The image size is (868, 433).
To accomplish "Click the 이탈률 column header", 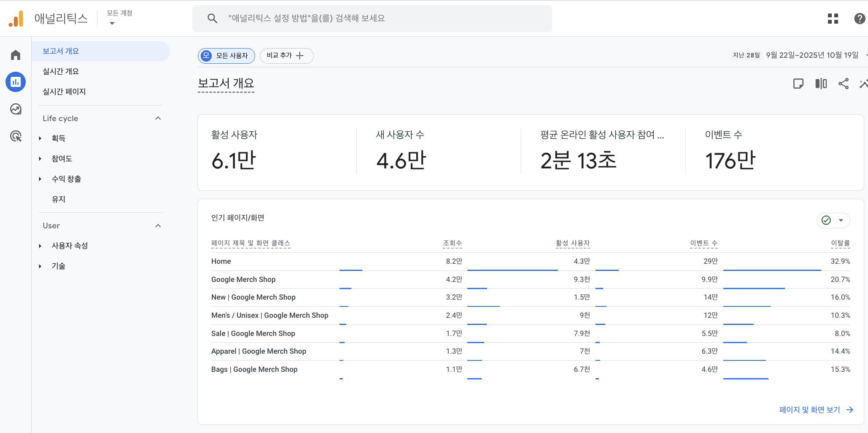I will 841,243.
